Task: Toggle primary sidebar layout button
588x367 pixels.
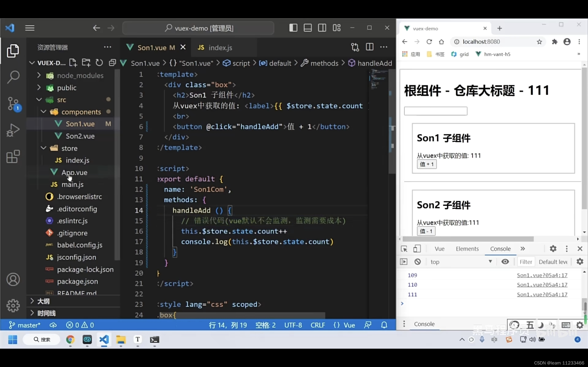Action: pos(293,28)
